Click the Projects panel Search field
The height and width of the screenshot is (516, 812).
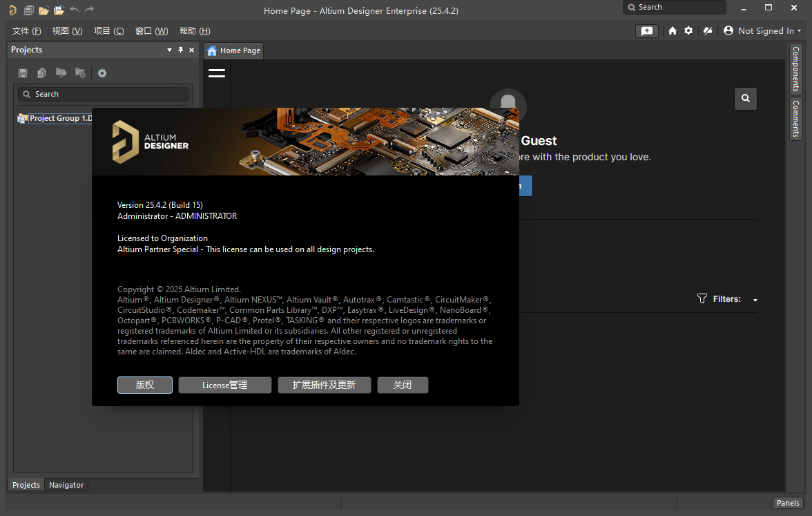[103, 94]
